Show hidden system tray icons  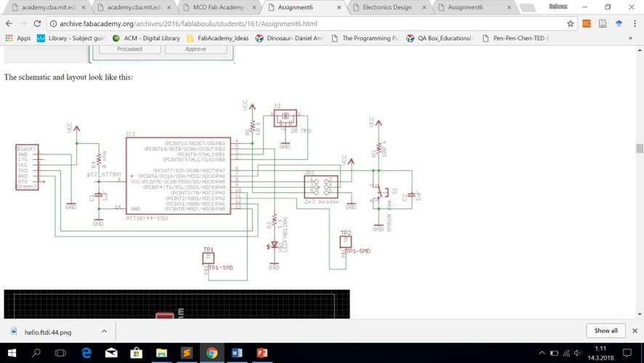[x=542, y=353]
